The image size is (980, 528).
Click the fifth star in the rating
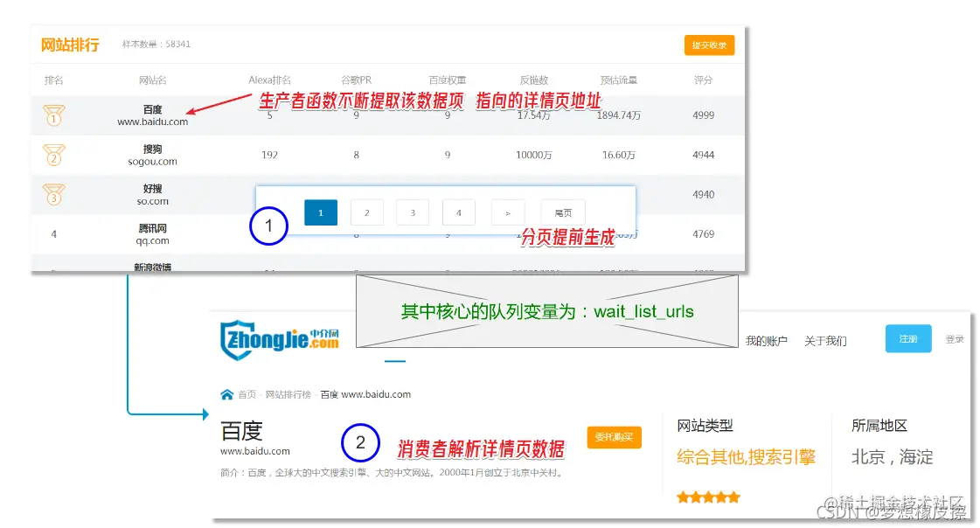pyautogui.click(x=732, y=497)
